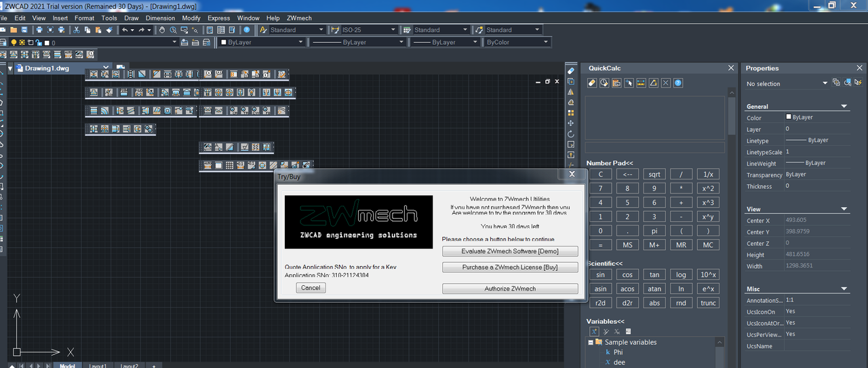Click the Color ByLayer swatch in Properties
The image size is (868, 368).
coord(789,117)
